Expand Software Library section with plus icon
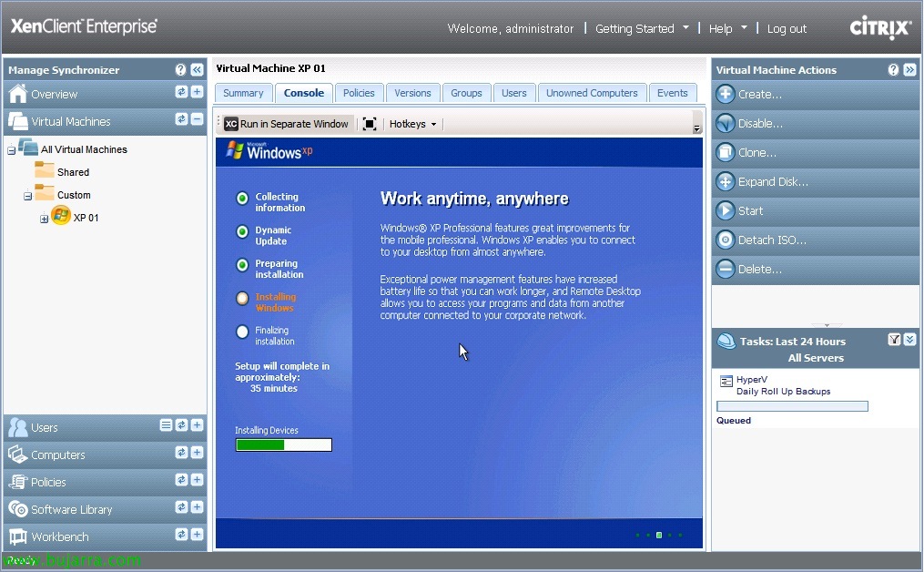The image size is (924, 572). click(197, 507)
